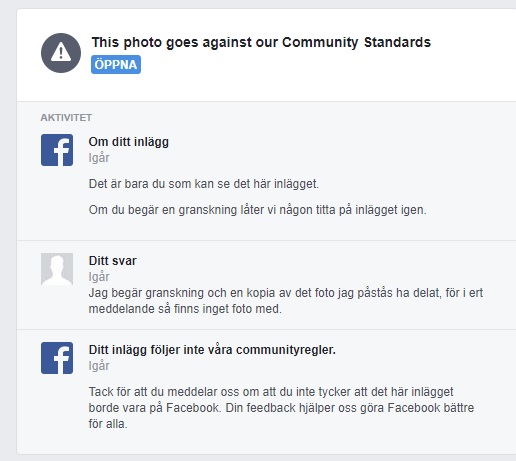516x461 pixels.
Task: Click the blue ÖPPNA button
Action: [x=116, y=64]
